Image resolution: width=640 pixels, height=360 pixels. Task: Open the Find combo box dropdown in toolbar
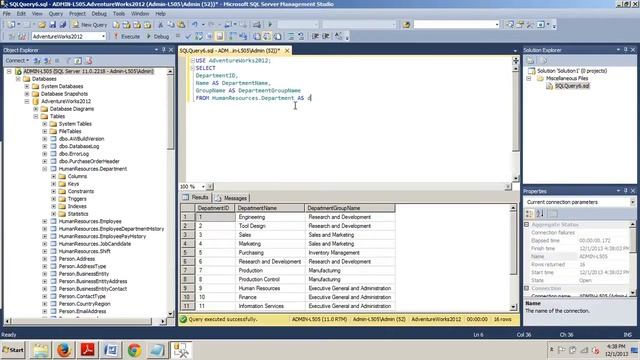click(x=497, y=24)
